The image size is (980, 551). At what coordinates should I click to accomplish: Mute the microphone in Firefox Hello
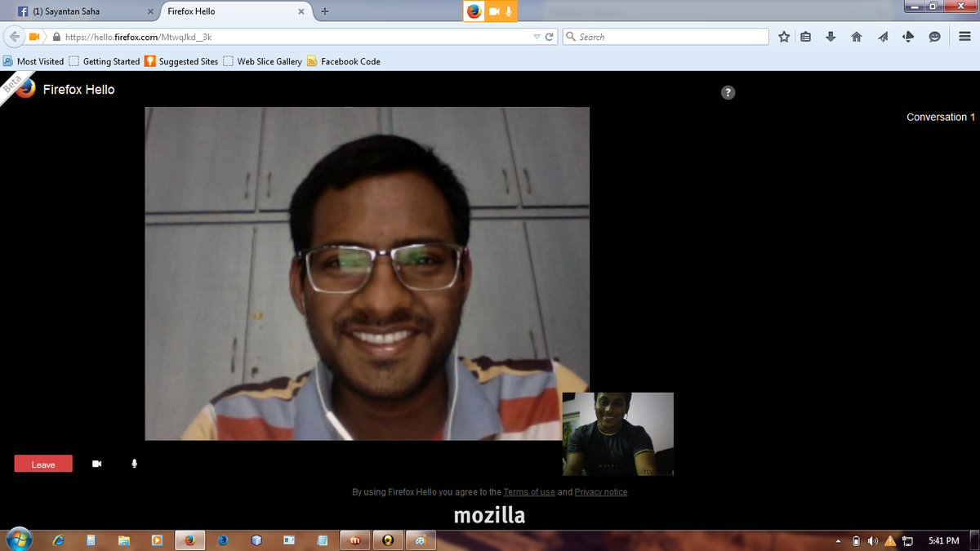133,463
